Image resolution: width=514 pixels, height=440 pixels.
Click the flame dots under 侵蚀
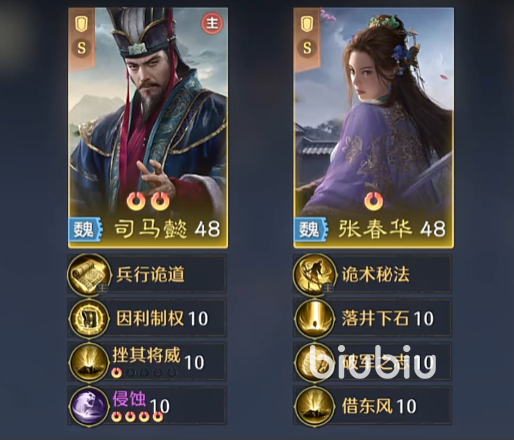coord(137,416)
